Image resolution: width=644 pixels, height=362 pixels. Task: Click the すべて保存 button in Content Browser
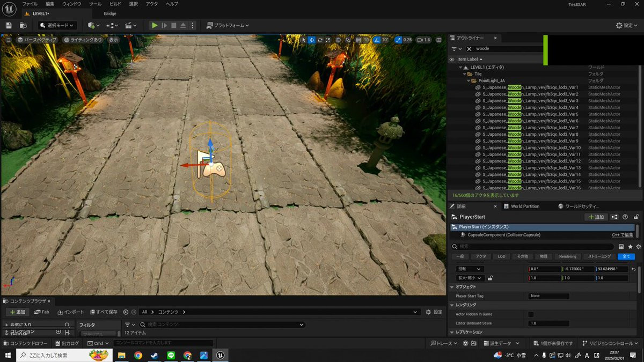(x=104, y=312)
